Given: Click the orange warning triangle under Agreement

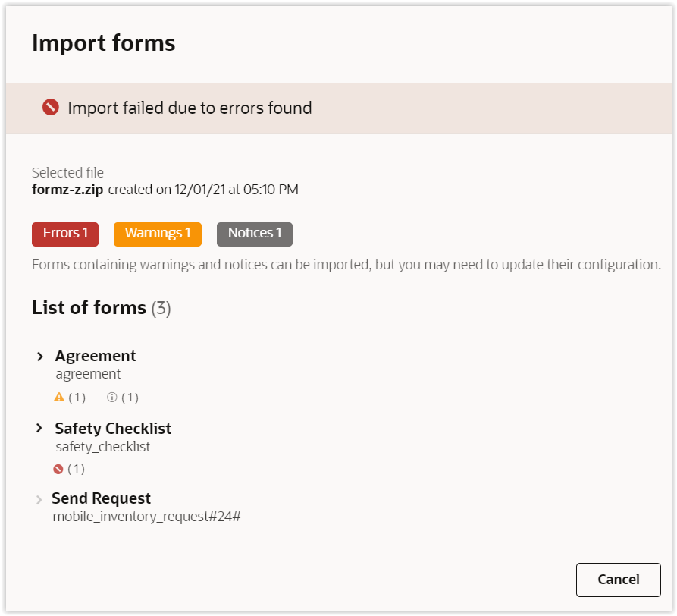Looking at the screenshot, I should tap(59, 397).
